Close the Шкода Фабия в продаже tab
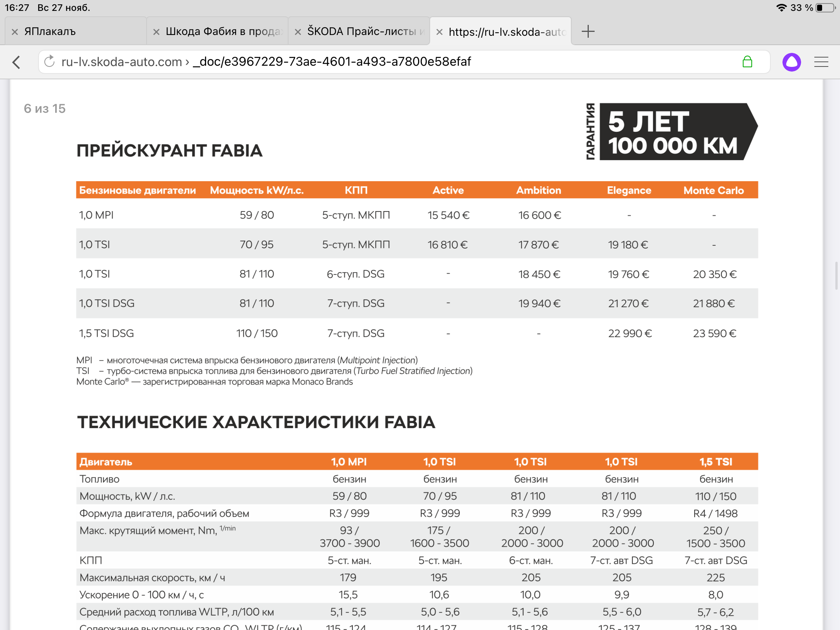The height and width of the screenshot is (630, 840). click(156, 32)
